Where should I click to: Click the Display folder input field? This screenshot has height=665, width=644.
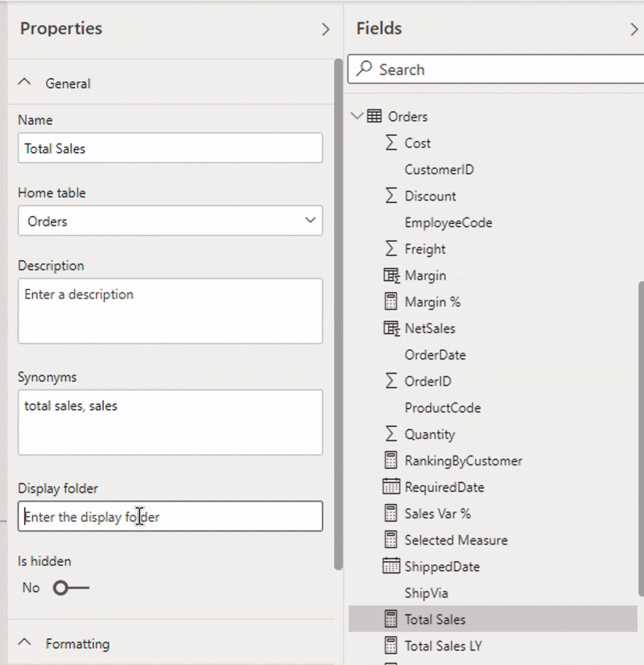[x=170, y=516]
